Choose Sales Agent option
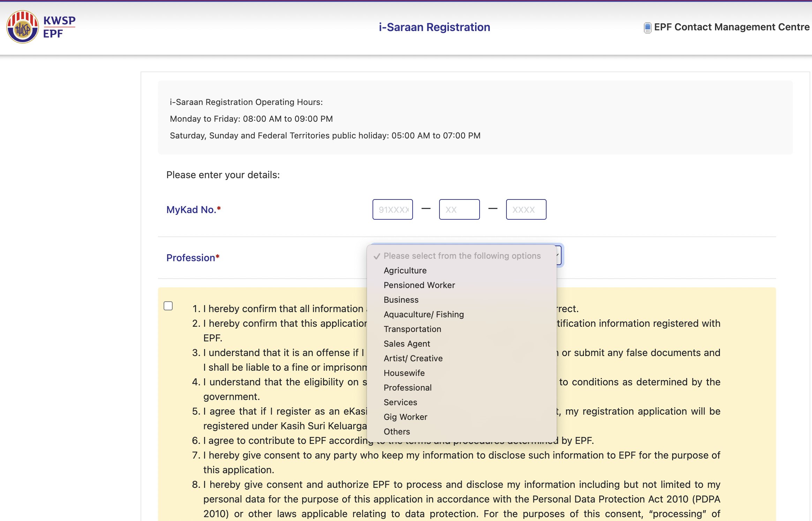 pos(407,344)
